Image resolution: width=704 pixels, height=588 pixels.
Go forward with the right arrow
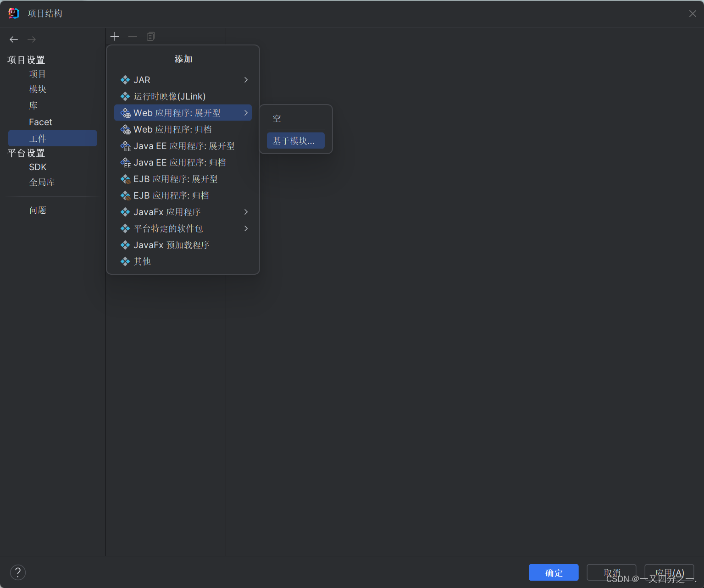(x=32, y=39)
